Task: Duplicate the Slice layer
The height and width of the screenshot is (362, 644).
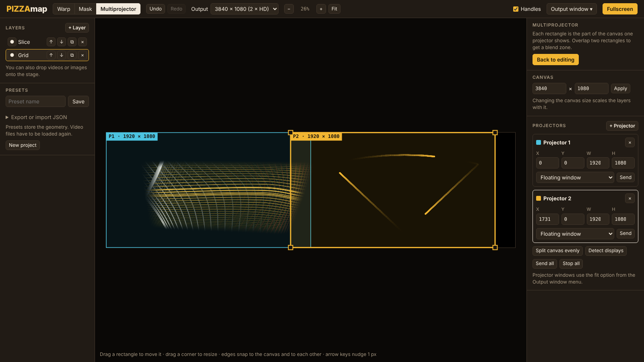Action: point(72,42)
